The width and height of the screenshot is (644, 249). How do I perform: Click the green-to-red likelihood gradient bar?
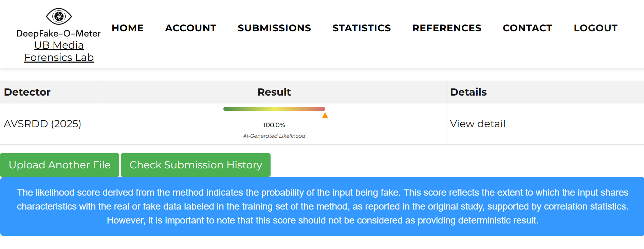point(274,109)
